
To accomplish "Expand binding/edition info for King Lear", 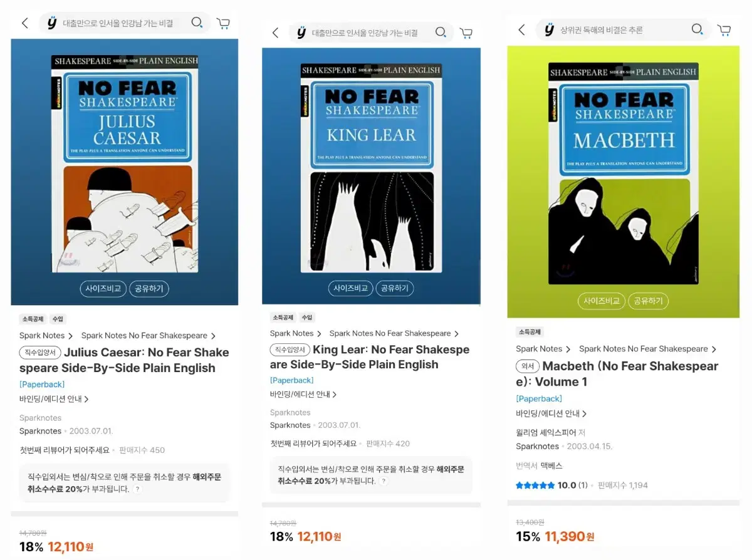I will click(x=303, y=395).
